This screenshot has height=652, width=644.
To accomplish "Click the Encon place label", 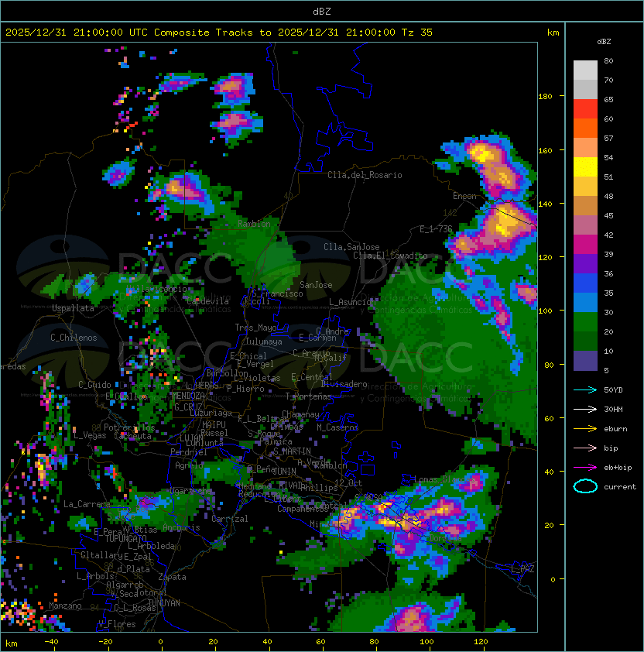I will point(464,196).
